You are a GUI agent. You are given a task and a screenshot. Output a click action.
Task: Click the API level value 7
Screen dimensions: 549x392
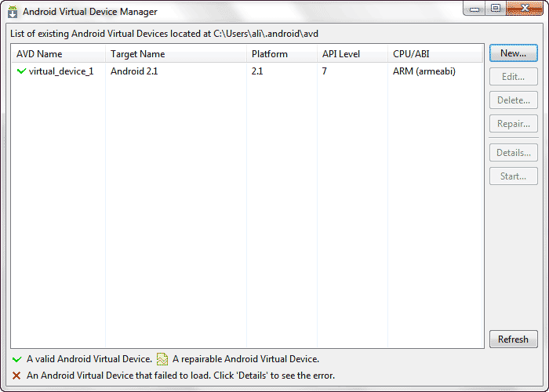click(x=325, y=71)
